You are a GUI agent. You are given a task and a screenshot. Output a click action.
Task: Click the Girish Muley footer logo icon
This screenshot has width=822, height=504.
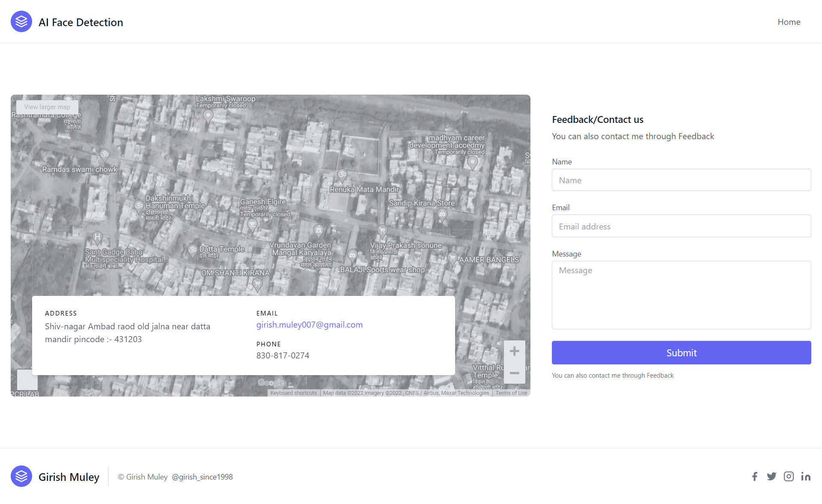[x=21, y=476]
